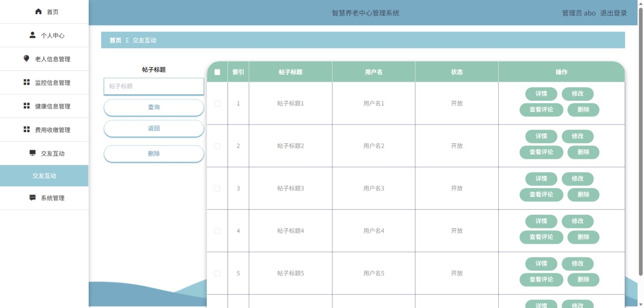Click the monitor icon beside 交友互动
The height and width of the screenshot is (308, 644).
[x=33, y=153]
